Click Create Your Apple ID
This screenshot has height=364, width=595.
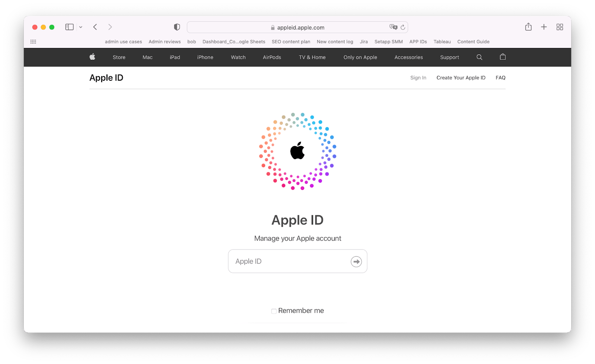click(461, 78)
